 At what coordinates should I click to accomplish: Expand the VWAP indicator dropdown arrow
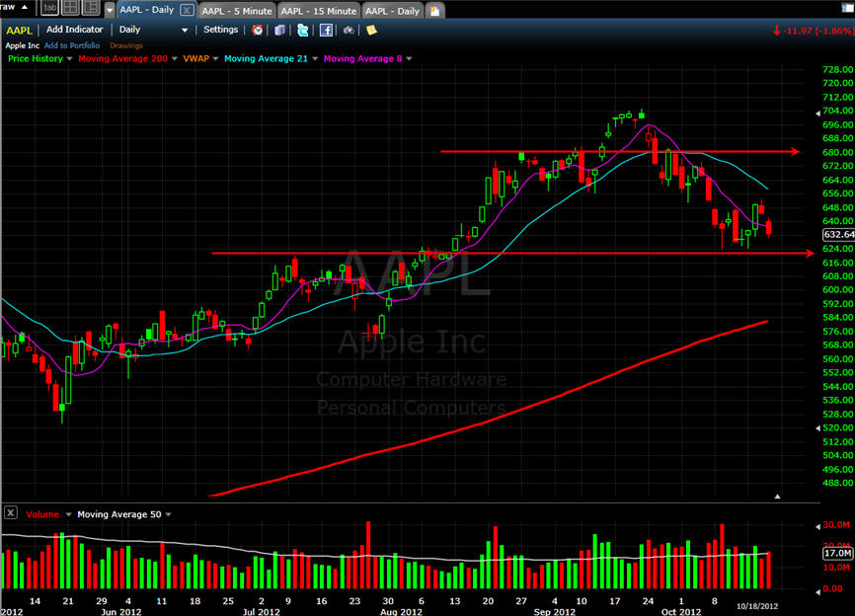[215, 59]
